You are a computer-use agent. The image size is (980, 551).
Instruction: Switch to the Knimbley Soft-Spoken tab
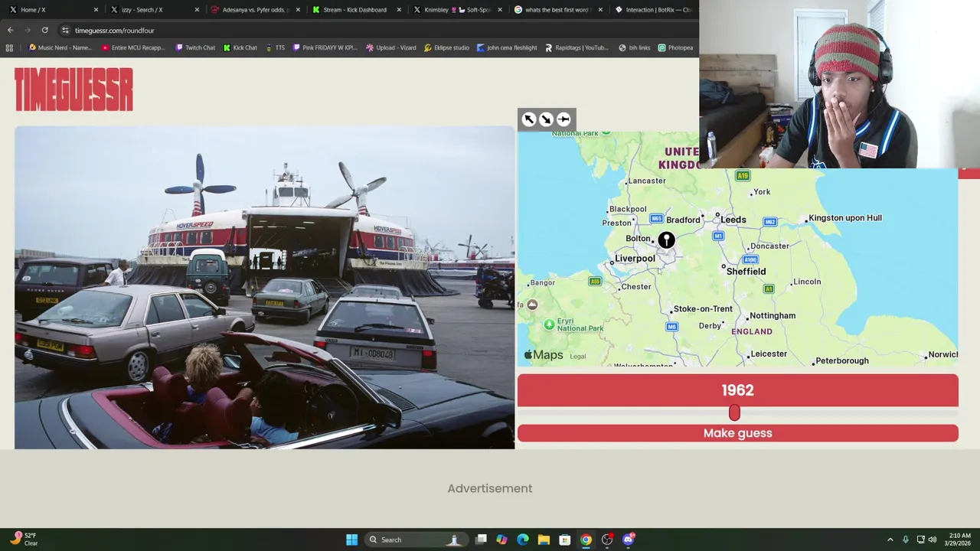tap(456, 9)
